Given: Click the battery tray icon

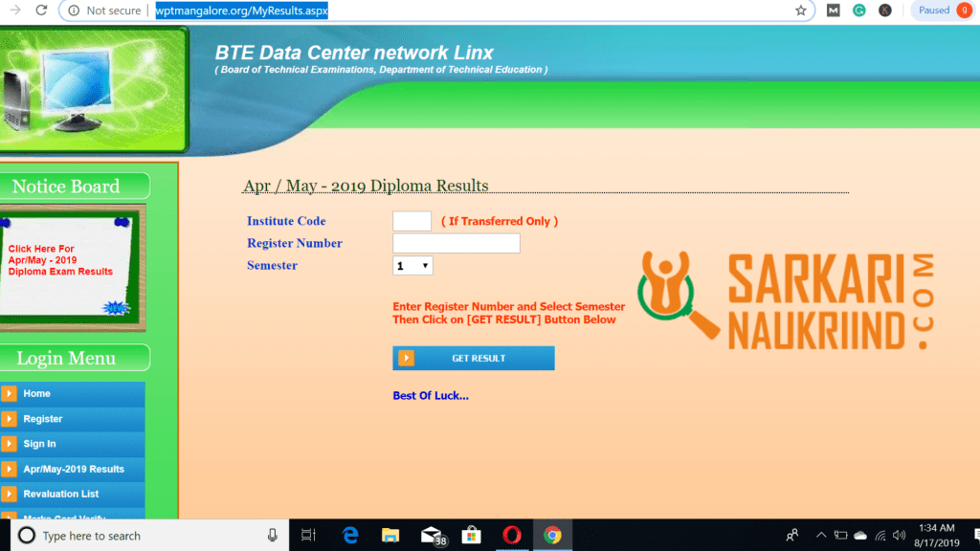Looking at the screenshot, I should pos(840,536).
